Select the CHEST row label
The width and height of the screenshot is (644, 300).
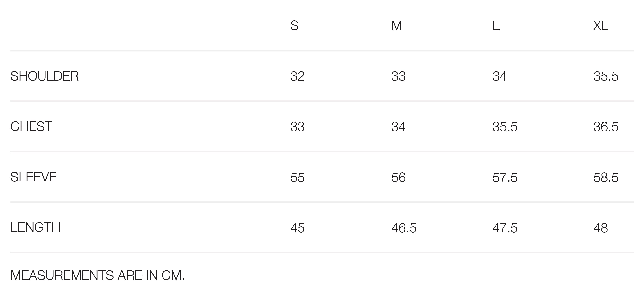pos(31,127)
